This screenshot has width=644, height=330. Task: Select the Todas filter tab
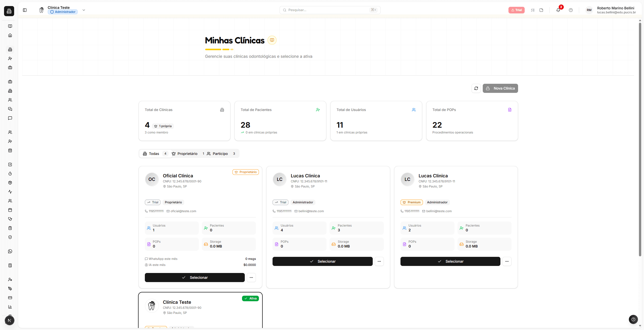(154, 154)
